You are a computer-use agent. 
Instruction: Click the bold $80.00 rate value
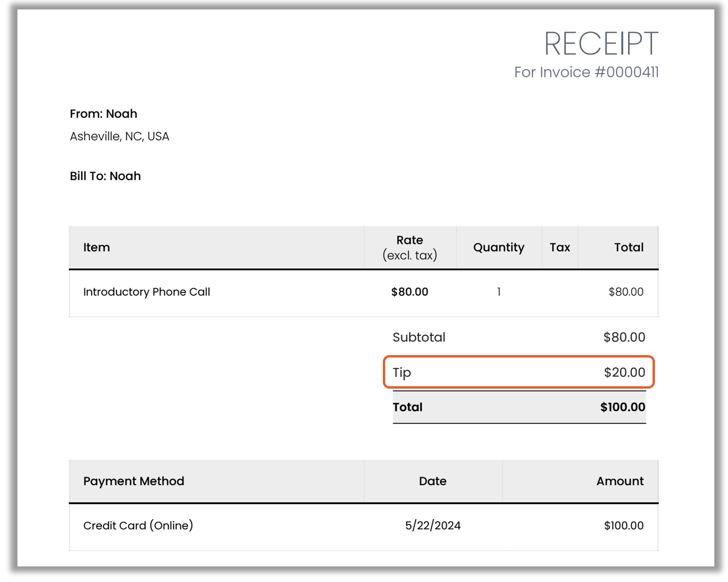click(x=409, y=292)
